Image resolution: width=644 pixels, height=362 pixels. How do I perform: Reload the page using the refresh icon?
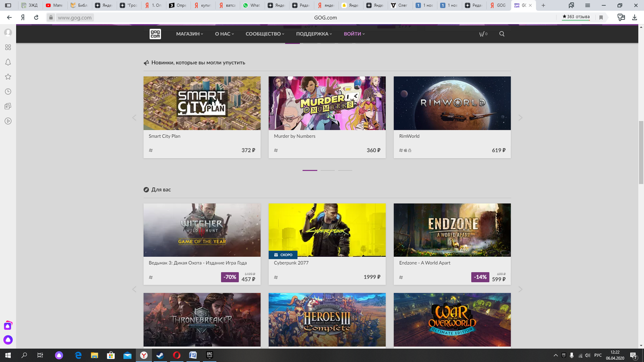(35, 17)
